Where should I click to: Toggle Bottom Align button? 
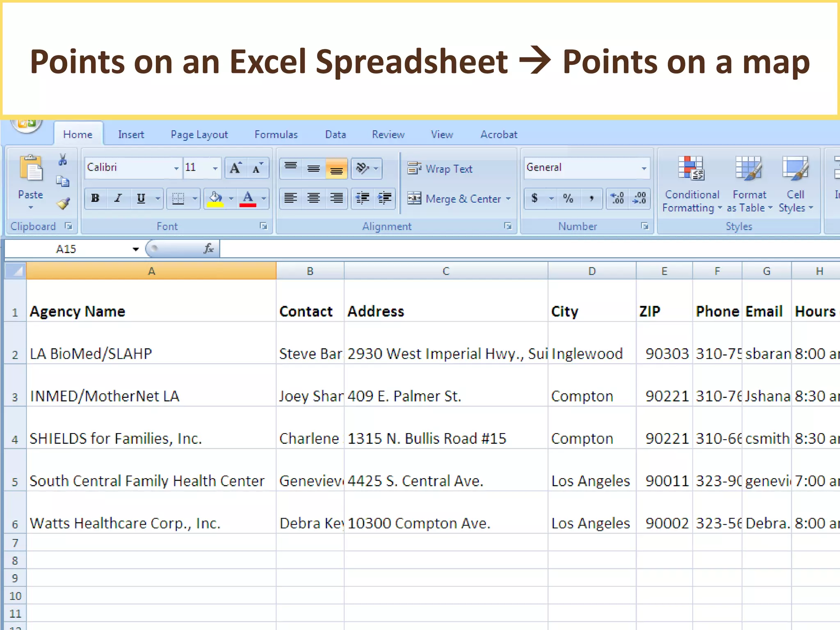click(336, 168)
